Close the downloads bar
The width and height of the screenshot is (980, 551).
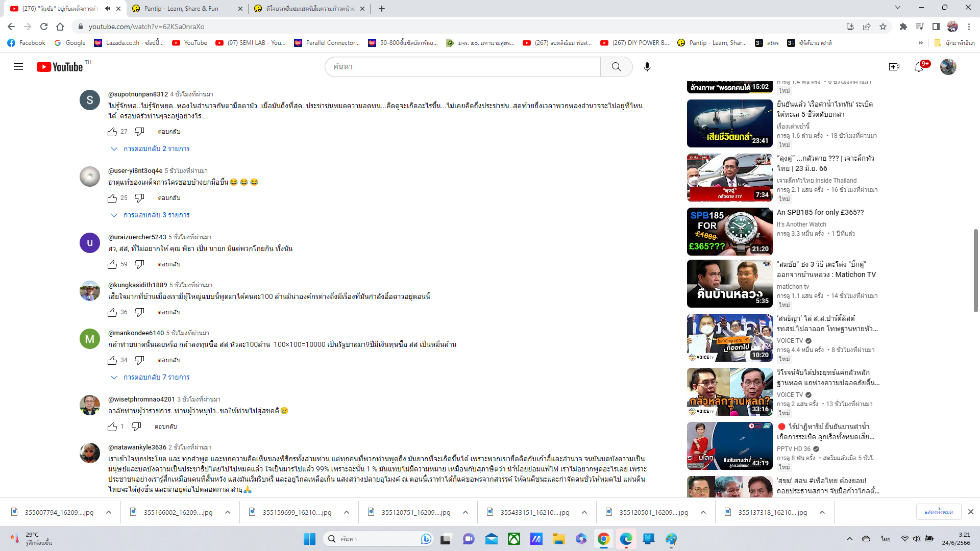(x=971, y=512)
